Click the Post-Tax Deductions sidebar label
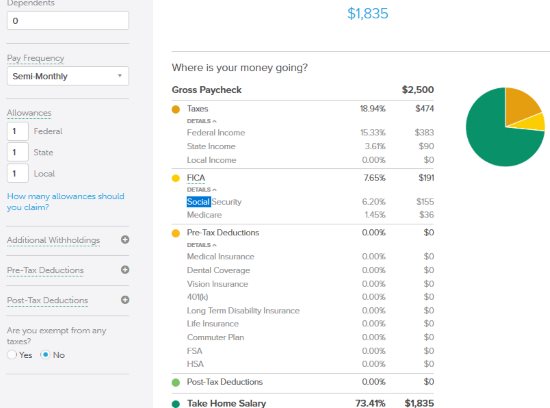Screen dimensions: 550x408 tap(47, 301)
